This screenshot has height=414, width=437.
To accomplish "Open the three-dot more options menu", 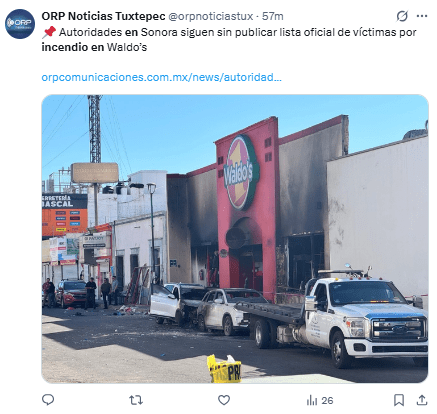I will click(x=422, y=16).
